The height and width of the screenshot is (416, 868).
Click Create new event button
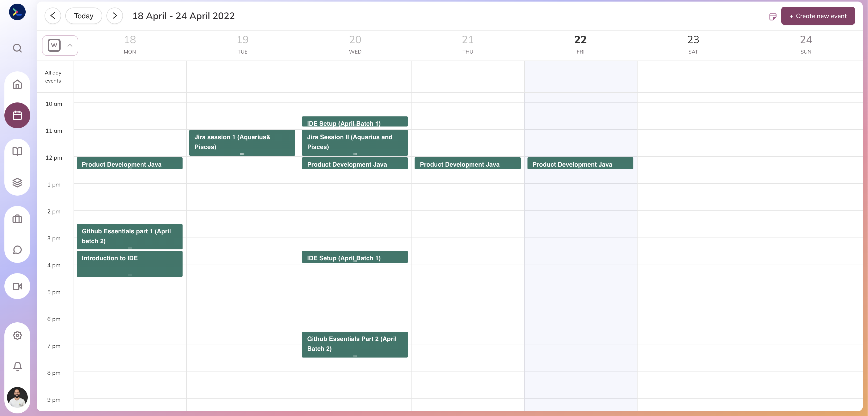tap(818, 16)
